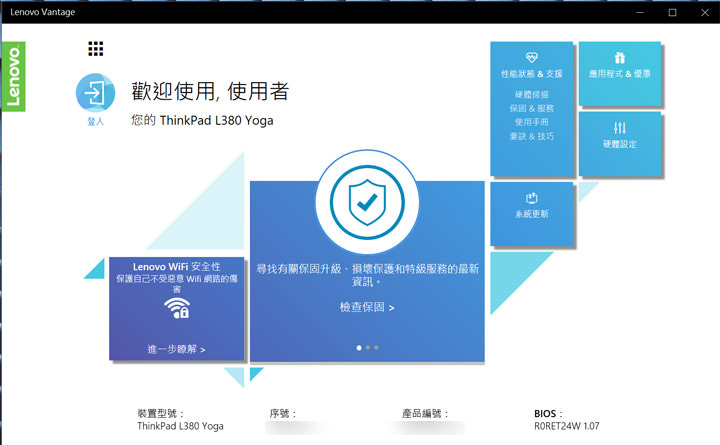Open the gift icon for apps & offers
Image resolution: width=720 pixels, height=445 pixels.
pos(620,58)
